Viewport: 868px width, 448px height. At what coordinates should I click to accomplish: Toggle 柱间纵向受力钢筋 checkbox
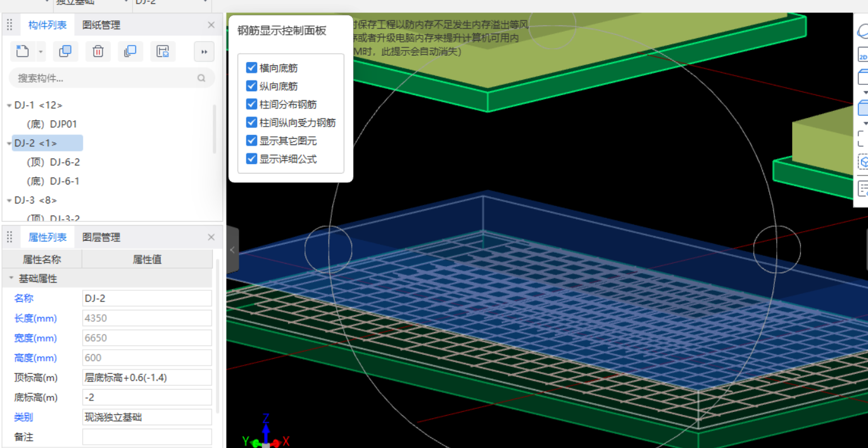coord(251,123)
